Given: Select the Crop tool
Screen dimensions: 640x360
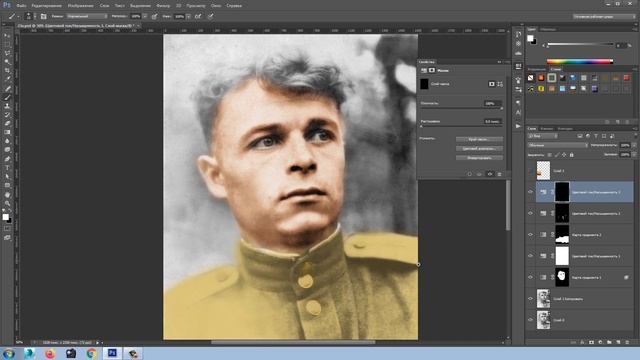Looking at the screenshot, I should pos(7,71).
